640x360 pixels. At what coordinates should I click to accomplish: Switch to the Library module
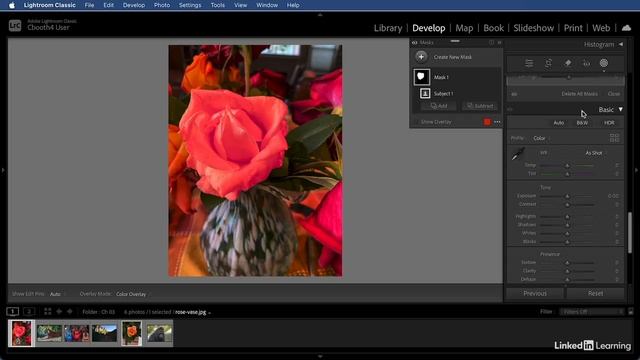(388, 28)
